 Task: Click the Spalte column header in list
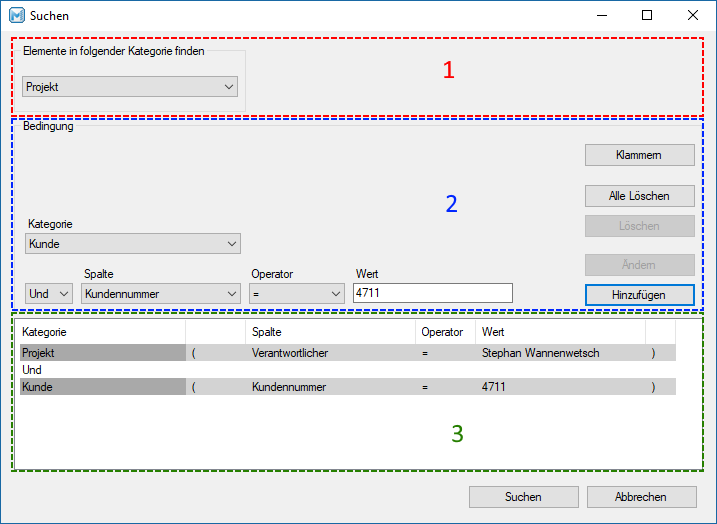[330, 332]
